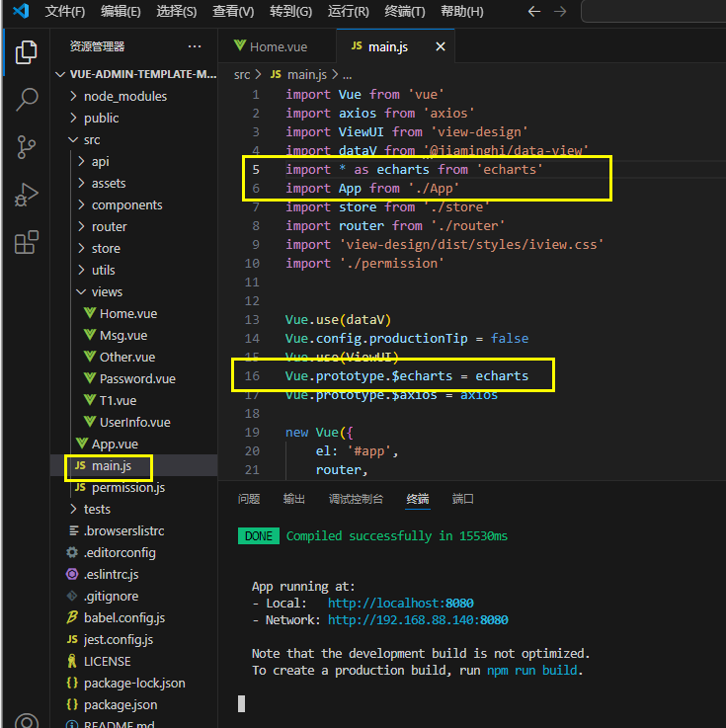
Task: Click the command center search box
Action: pyautogui.click(x=654, y=11)
